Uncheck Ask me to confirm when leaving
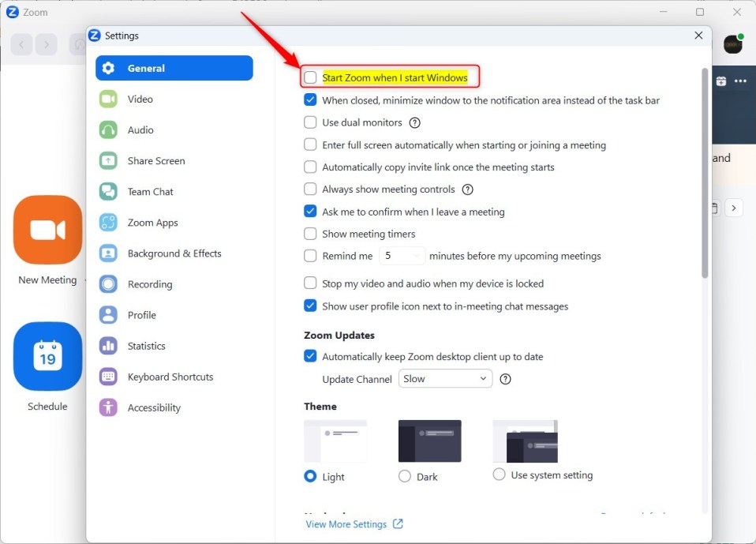This screenshot has width=756, height=544. click(310, 212)
